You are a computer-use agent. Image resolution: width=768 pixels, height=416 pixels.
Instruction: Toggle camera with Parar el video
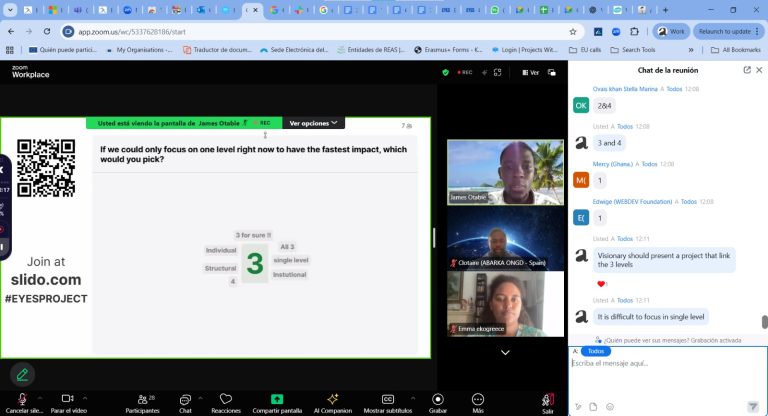[67, 399]
